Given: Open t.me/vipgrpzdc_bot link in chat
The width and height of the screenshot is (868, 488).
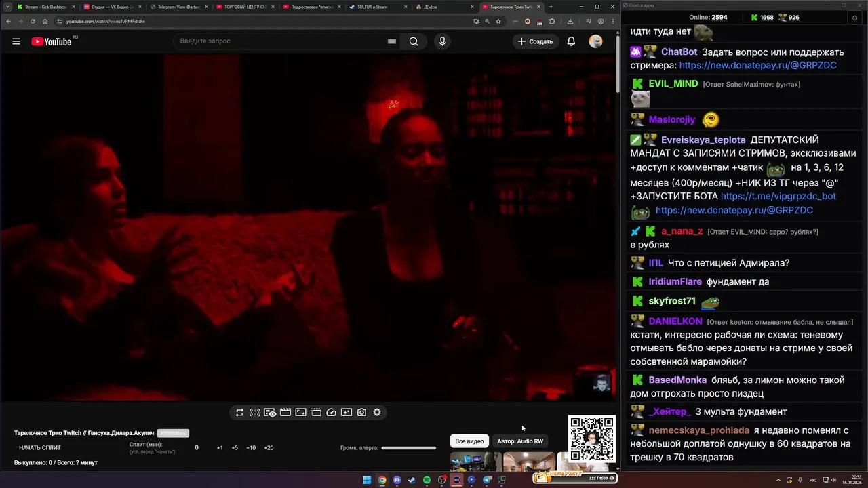Looking at the screenshot, I should (778, 196).
